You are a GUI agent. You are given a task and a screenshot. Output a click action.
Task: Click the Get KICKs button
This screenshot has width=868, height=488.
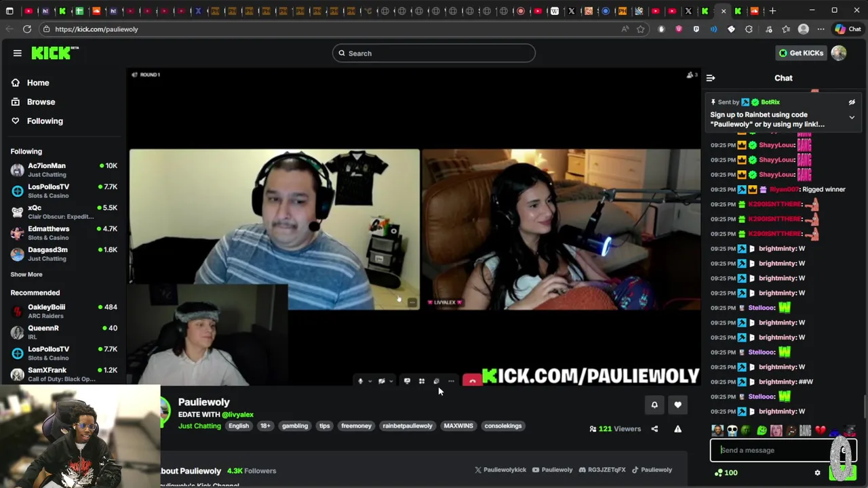tap(801, 53)
